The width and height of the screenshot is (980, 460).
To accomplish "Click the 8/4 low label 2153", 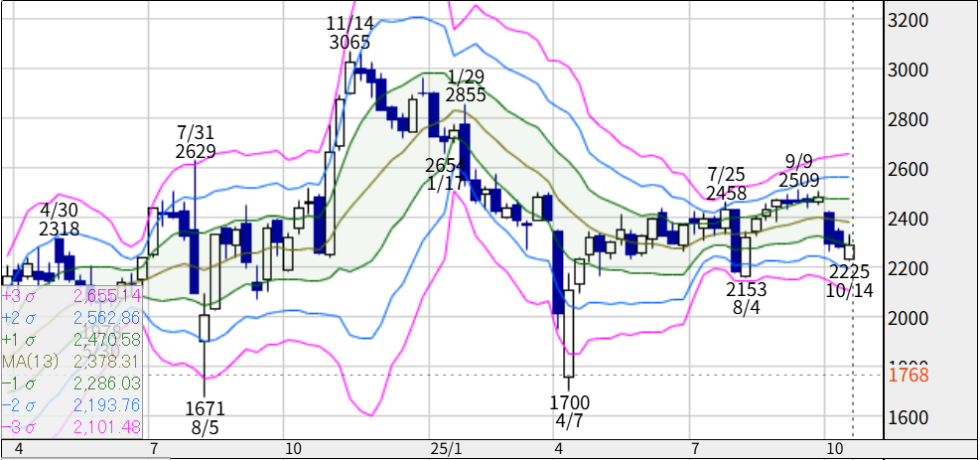I will 747,289.
